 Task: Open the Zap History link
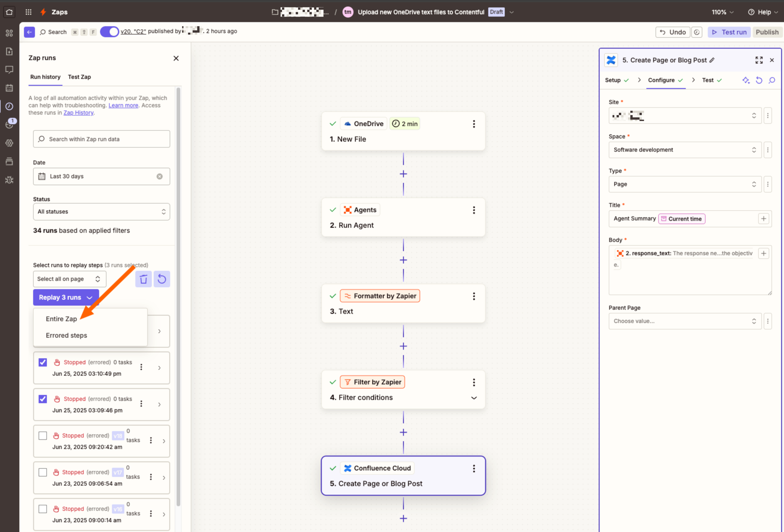78,113
